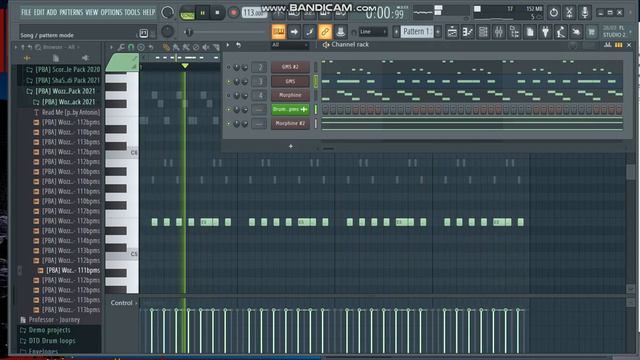Open the Piano roll view icon
The width and height of the screenshot is (640, 360).
pos(468,32)
